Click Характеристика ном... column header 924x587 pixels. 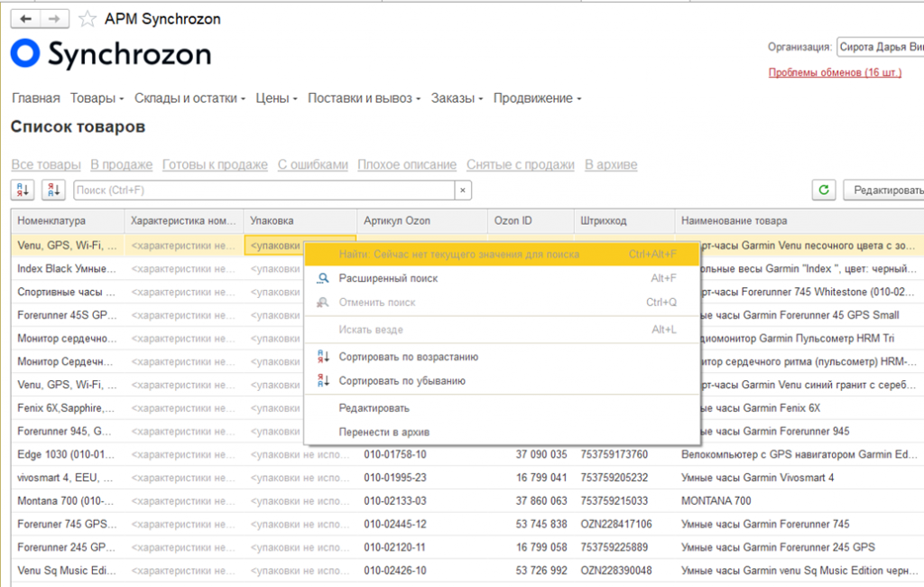coord(184,220)
